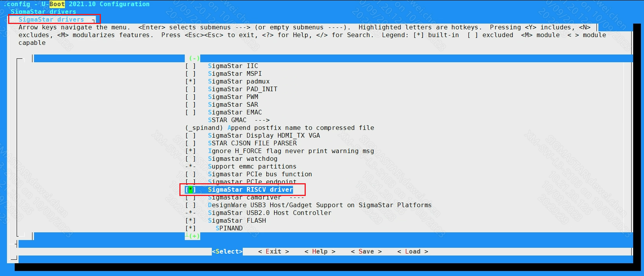644x276 pixels.
Task: Enable the SigmaStar PWM checkbox
Action: tap(191, 97)
